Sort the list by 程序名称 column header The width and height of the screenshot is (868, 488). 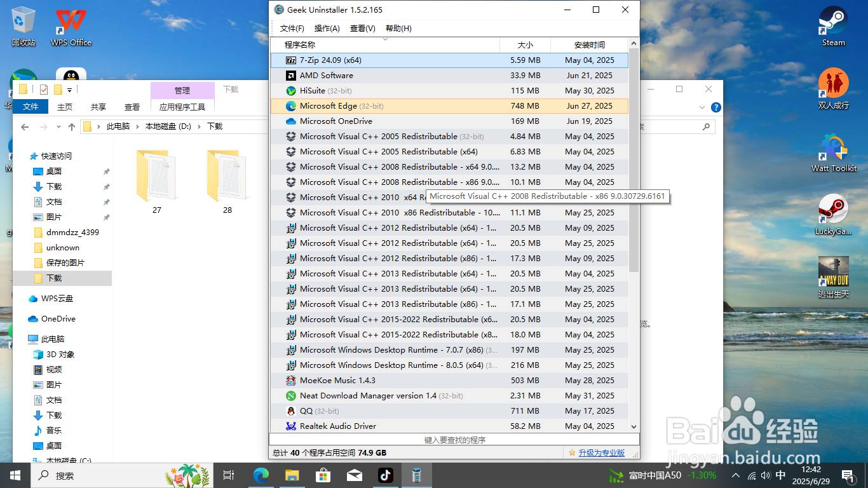[384, 45]
